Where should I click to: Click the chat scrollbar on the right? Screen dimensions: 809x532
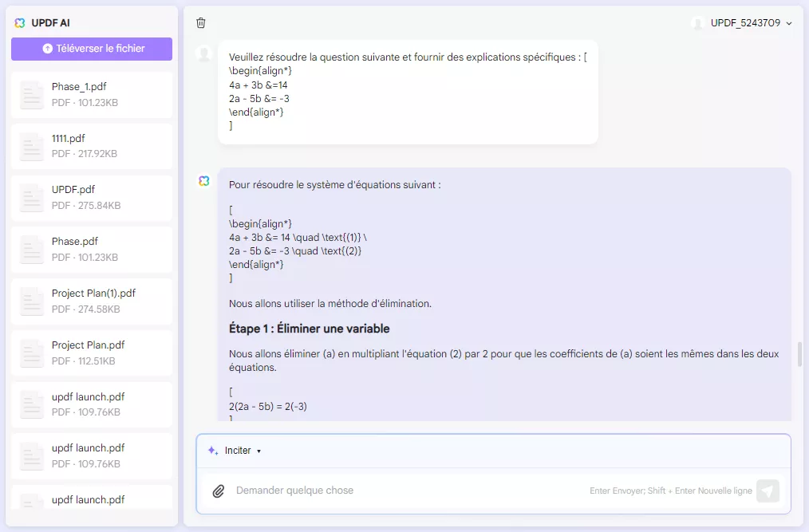click(x=798, y=355)
